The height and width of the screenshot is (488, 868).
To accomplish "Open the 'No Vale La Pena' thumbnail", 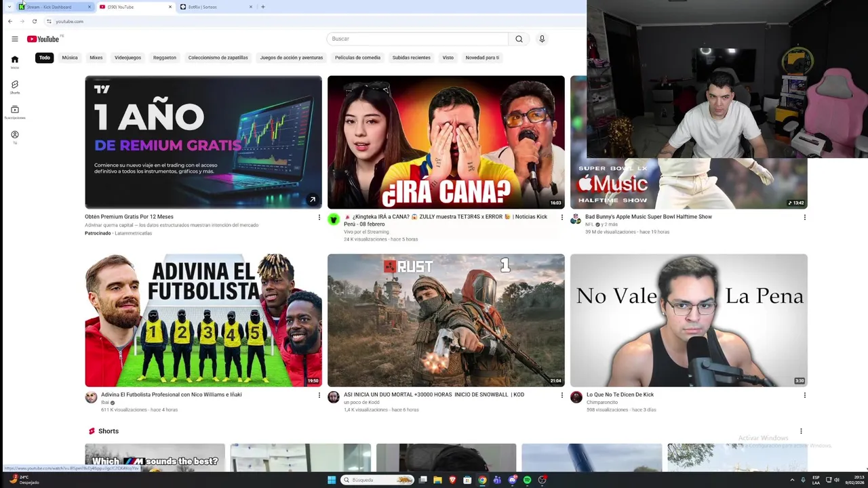I will point(689,320).
